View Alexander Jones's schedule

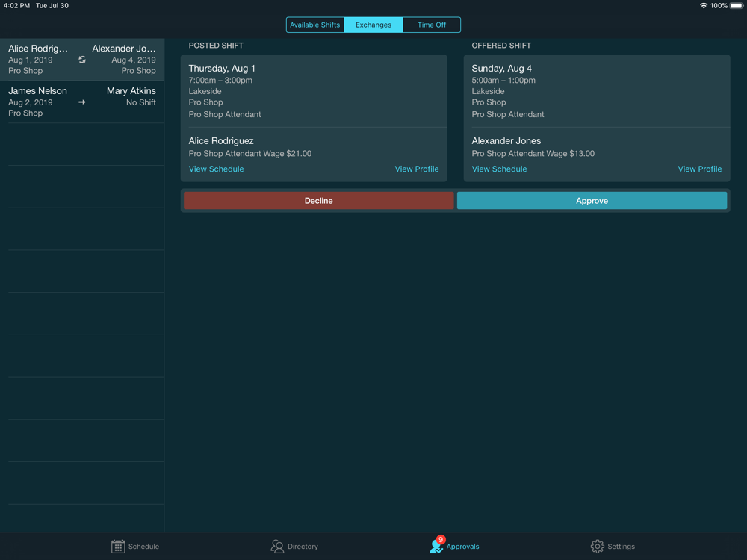tap(499, 169)
